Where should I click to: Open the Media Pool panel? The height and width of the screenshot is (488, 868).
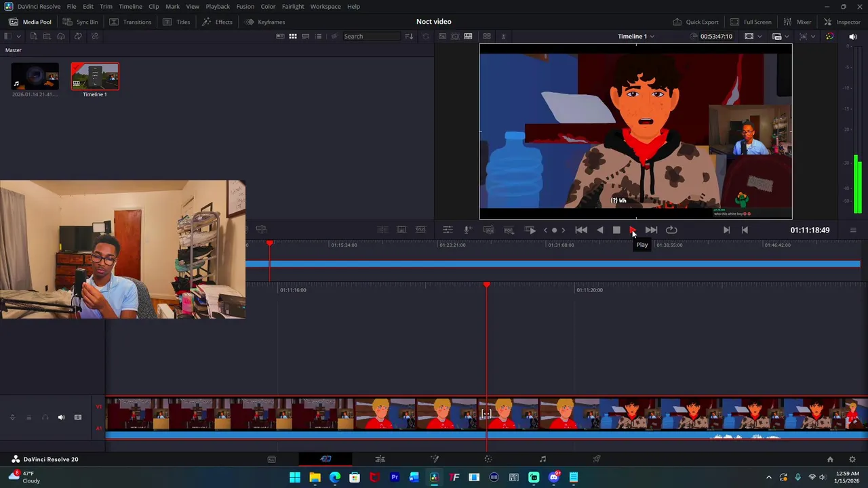click(x=30, y=22)
